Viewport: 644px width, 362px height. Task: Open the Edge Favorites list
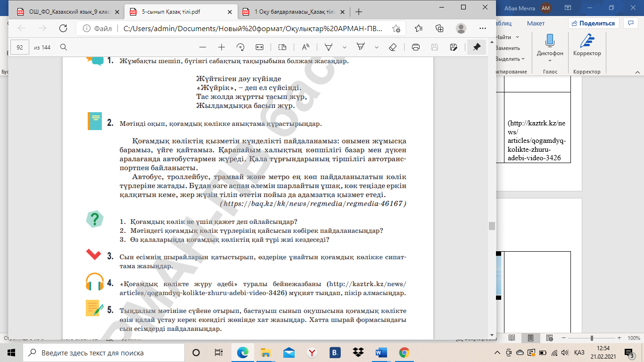pyautogui.click(x=419, y=28)
